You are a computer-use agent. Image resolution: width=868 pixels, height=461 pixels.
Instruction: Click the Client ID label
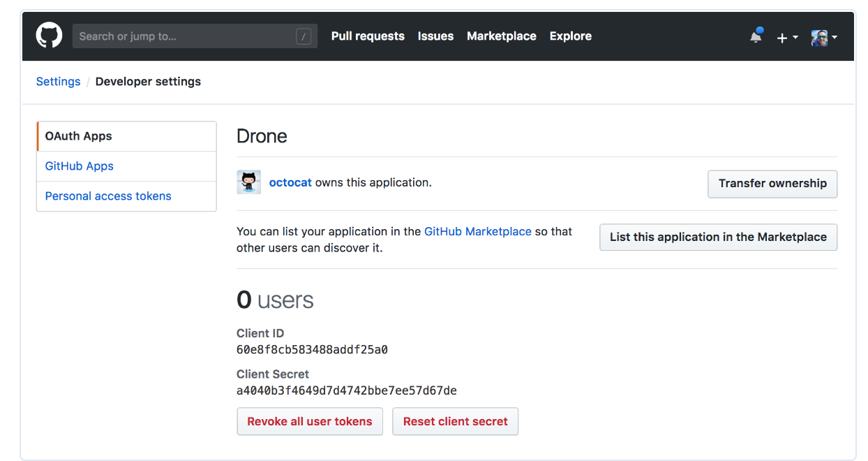click(x=260, y=334)
